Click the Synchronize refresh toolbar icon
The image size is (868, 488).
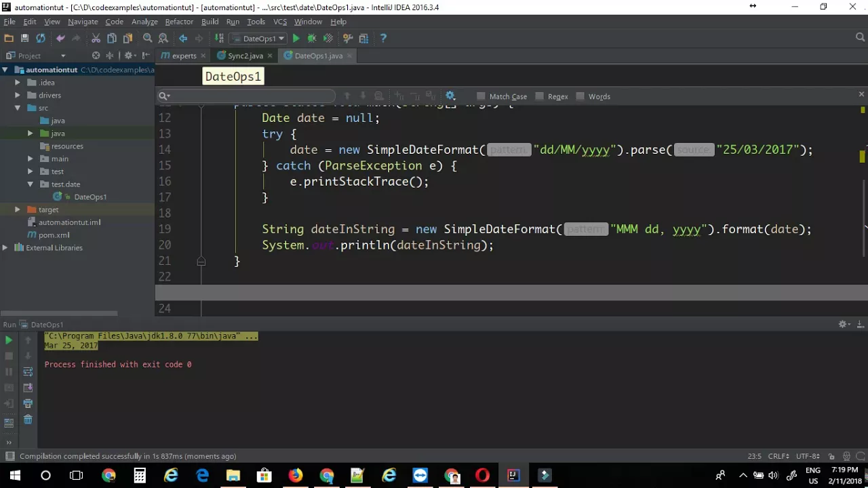[x=41, y=39]
